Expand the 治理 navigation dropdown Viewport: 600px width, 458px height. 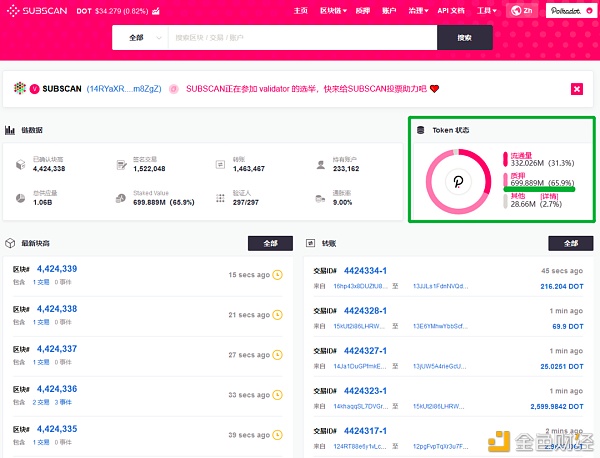(x=418, y=11)
